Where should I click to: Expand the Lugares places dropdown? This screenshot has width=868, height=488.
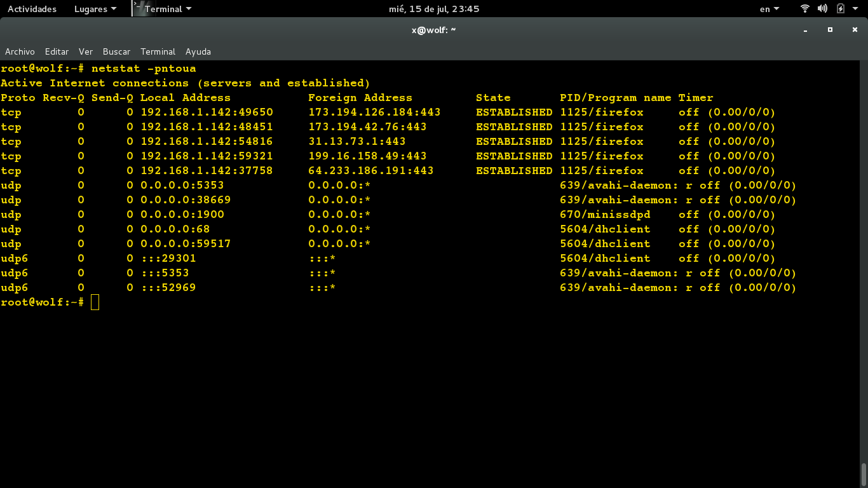coord(95,9)
